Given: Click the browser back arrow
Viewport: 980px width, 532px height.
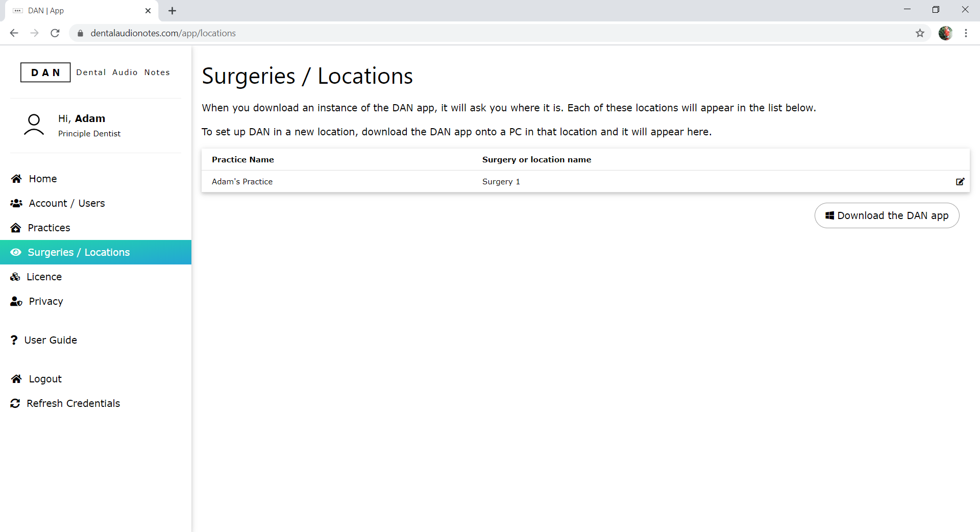Looking at the screenshot, I should point(14,33).
